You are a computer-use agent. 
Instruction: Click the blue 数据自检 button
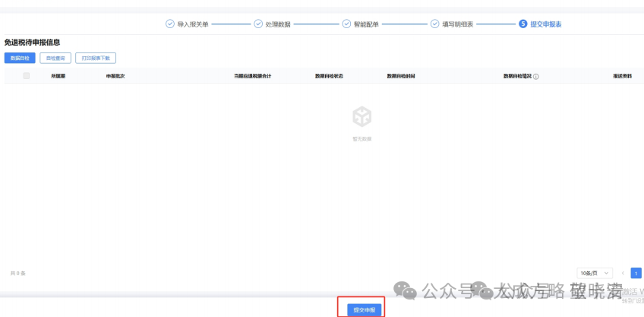coord(20,58)
